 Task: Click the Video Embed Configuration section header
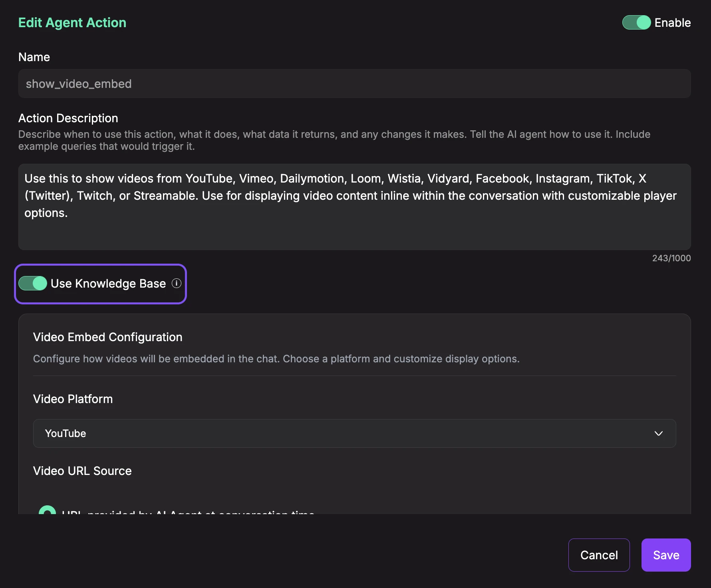coord(107,337)
